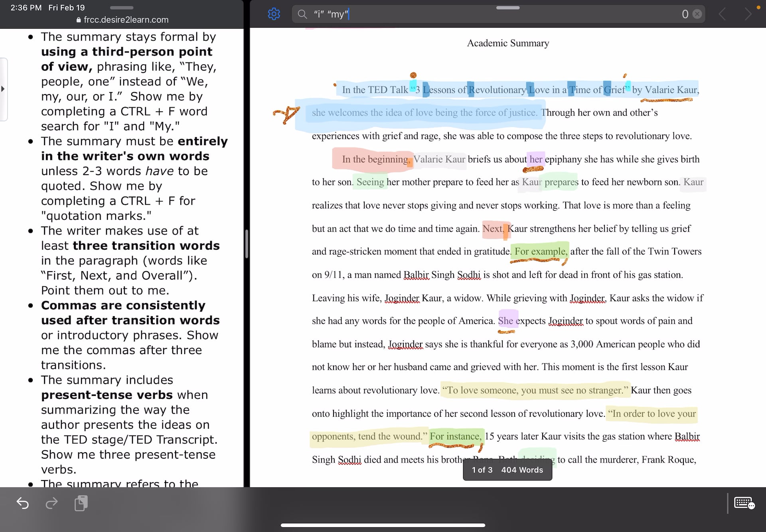766x532 pixels.
Task: Click the highlighted word "Next,"
Action: click(x=494, y=229)
